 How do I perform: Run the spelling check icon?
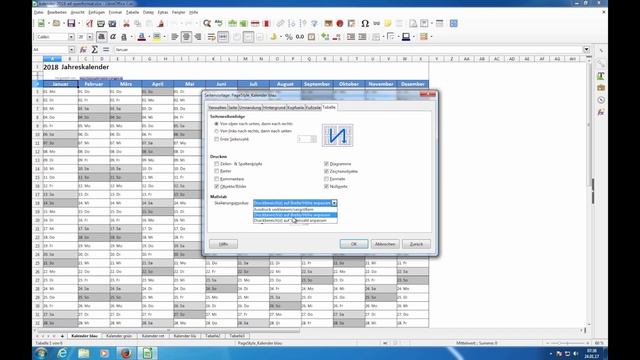pyautogui.click(x=219, y=23)
